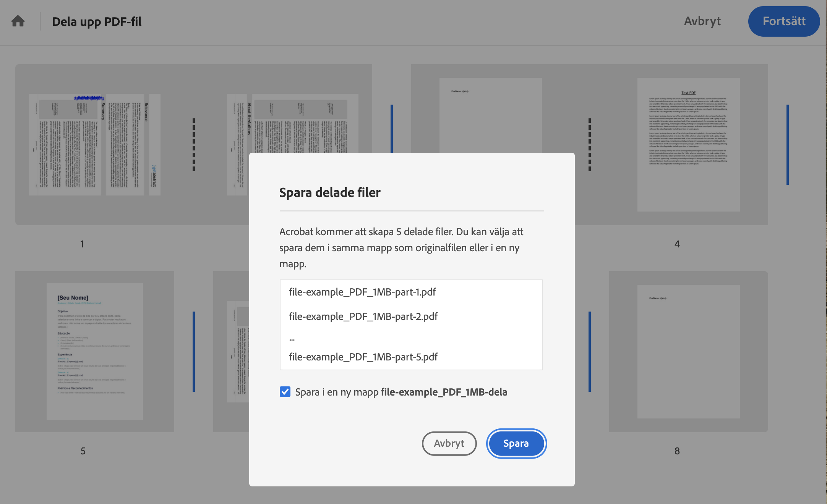
Task: Click page number 4 label
Action: [x=677, y=244]
